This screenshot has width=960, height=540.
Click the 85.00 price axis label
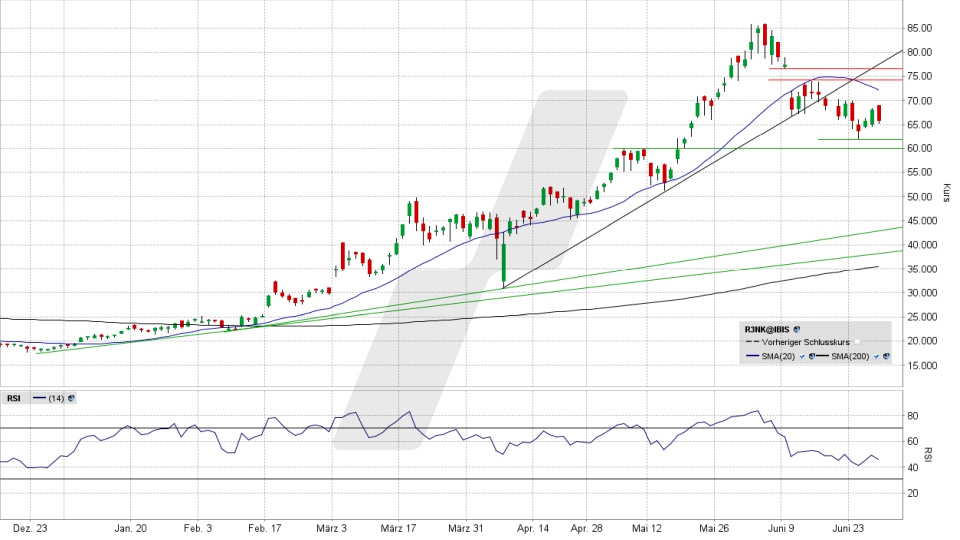click(920, 28)
